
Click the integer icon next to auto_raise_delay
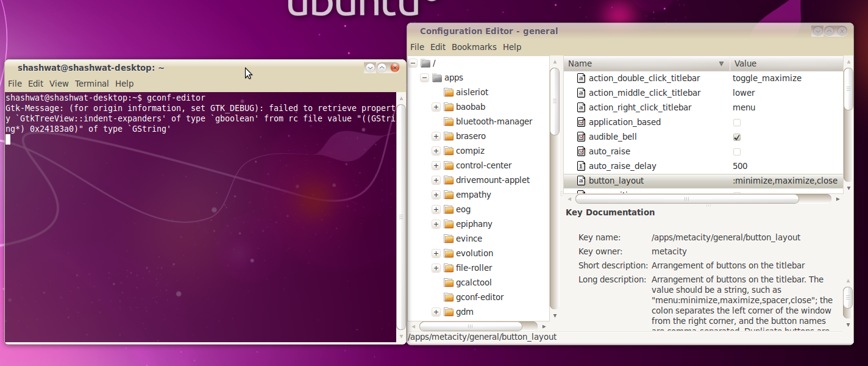click(x=581, y=166)
